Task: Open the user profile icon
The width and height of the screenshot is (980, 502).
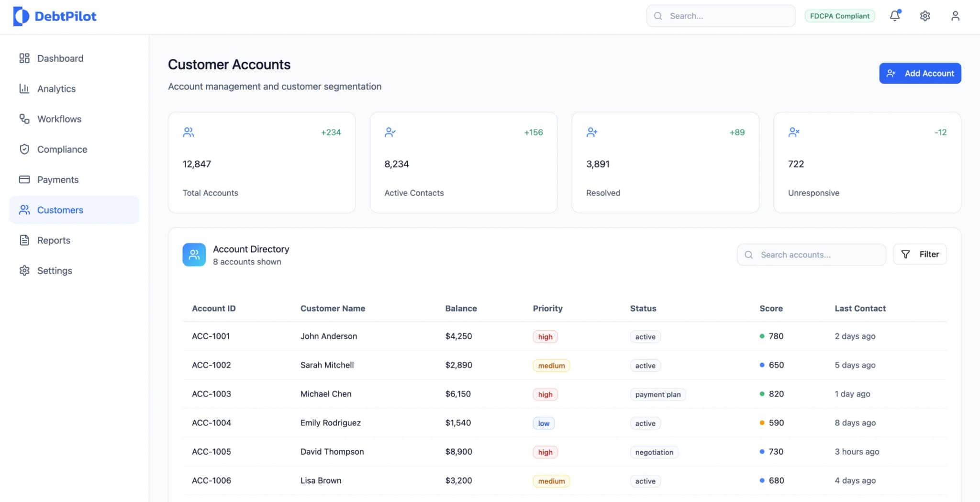Action: point(955,16)
